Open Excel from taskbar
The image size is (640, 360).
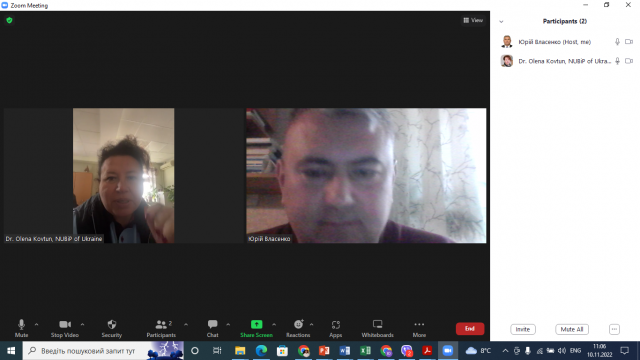pos(365,351)
